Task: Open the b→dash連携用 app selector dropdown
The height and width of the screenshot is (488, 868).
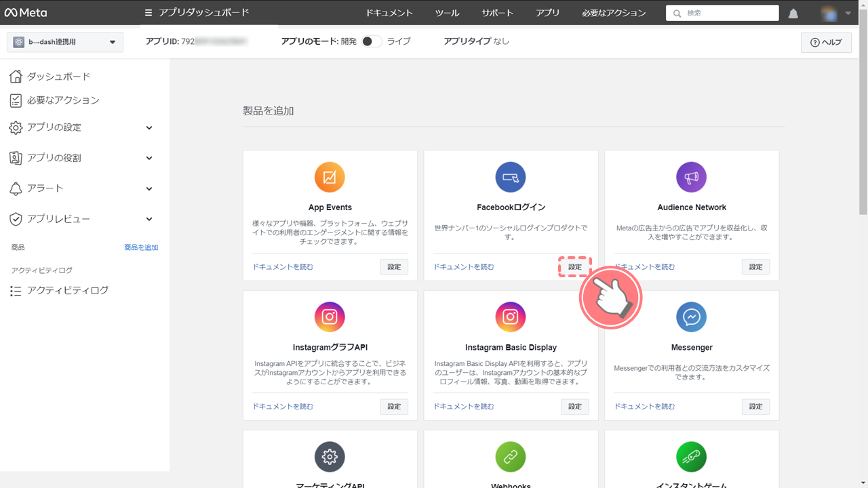Action: tap(65, 42)
